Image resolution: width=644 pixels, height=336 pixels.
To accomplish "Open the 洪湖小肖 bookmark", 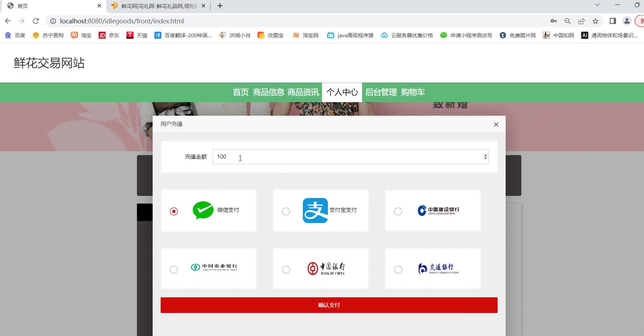I will click(235, 35).
